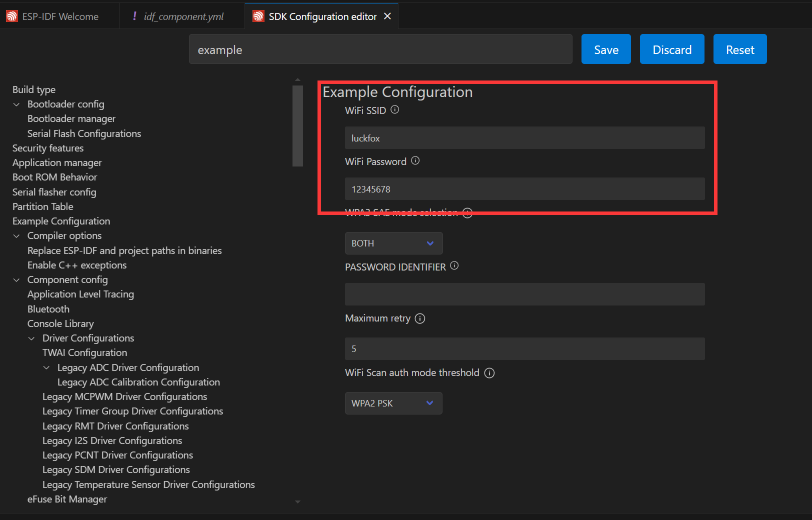Switch to the ESP-IDF Welcome tab
The image size is (812, 520).
[x=60, y=16]
